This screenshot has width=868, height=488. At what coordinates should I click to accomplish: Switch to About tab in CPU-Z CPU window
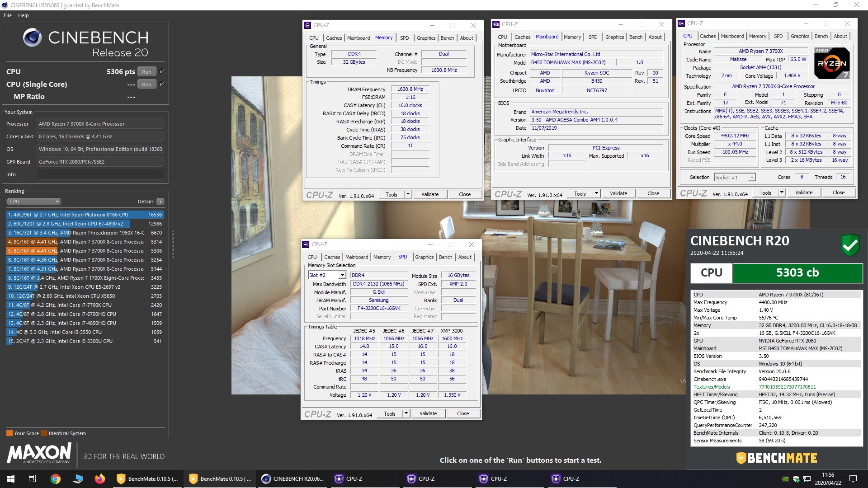coord(840,36)
